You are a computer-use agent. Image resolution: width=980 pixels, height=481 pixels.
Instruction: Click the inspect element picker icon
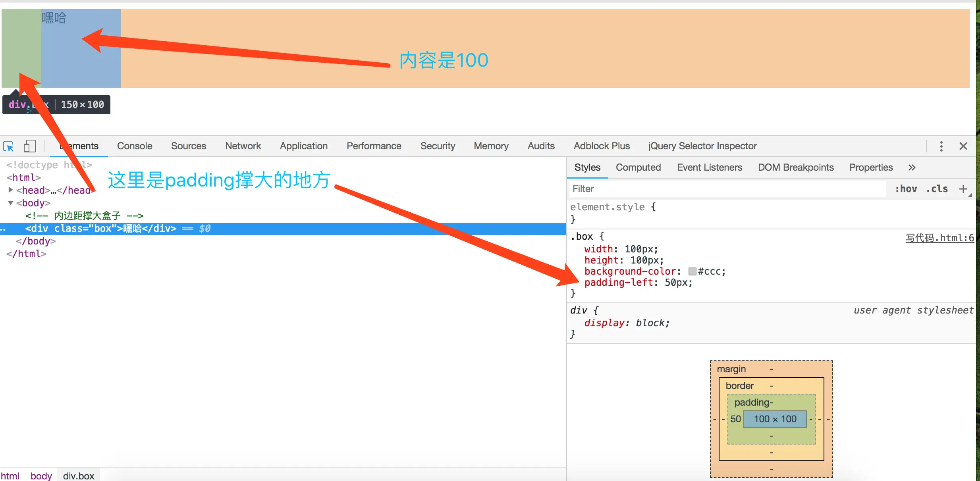pos(8,146)
